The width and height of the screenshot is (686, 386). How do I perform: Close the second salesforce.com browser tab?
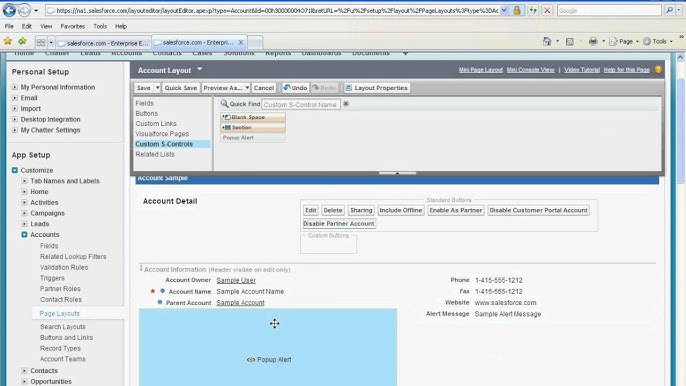[241, 42]
